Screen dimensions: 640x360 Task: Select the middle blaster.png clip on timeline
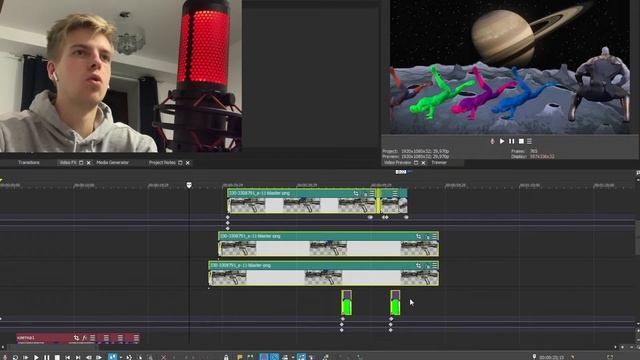click(329, 244)
